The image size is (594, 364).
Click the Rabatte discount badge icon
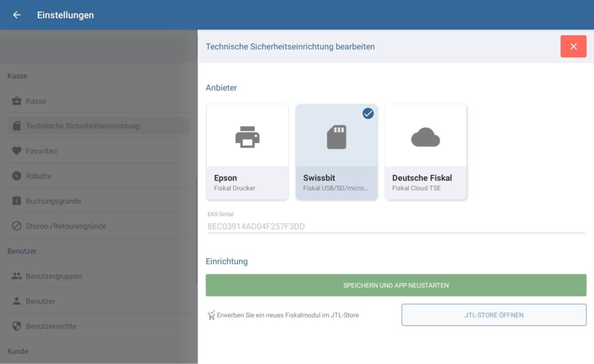17,176
